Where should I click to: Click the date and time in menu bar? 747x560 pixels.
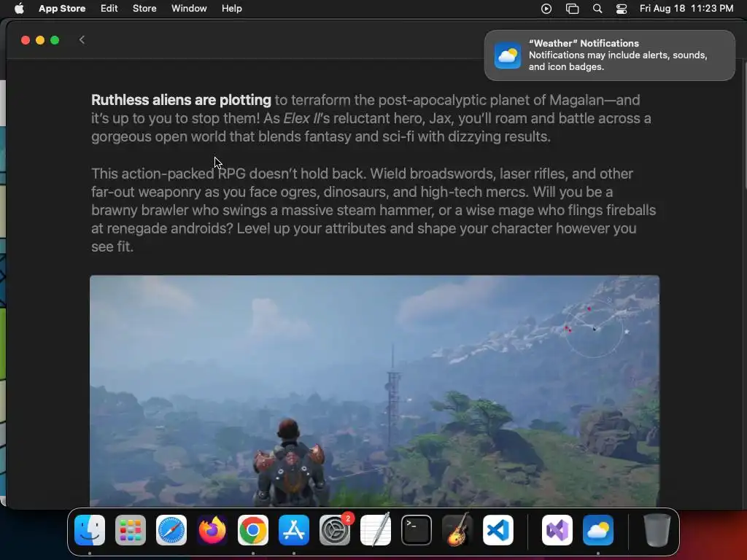[686, 9]
